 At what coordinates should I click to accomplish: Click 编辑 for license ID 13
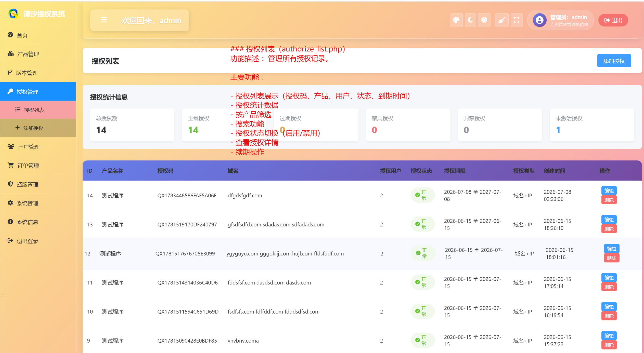[x=609, y=220]
